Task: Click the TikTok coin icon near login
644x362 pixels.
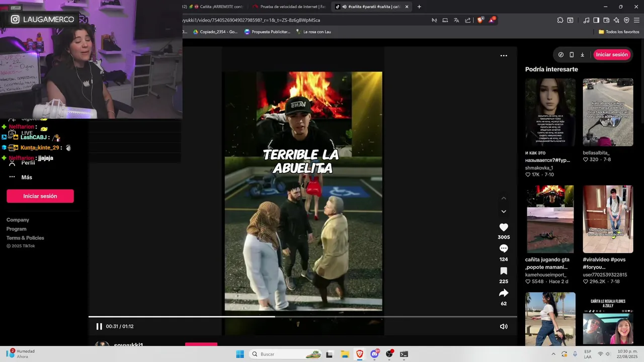Action: click(561, 55)
